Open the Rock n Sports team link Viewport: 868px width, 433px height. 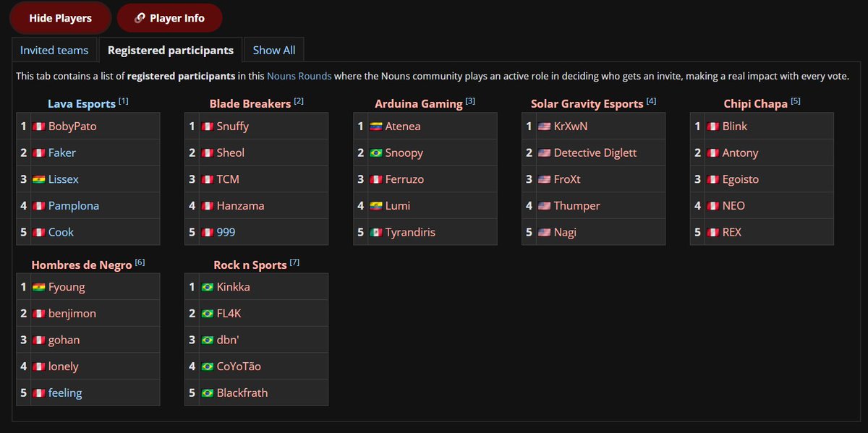(x=250, y=265)
